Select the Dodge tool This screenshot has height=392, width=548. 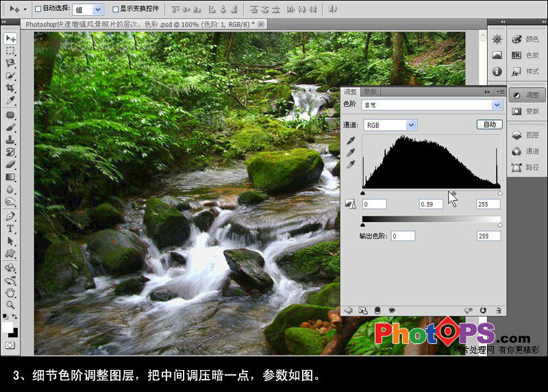pos(10,202)
